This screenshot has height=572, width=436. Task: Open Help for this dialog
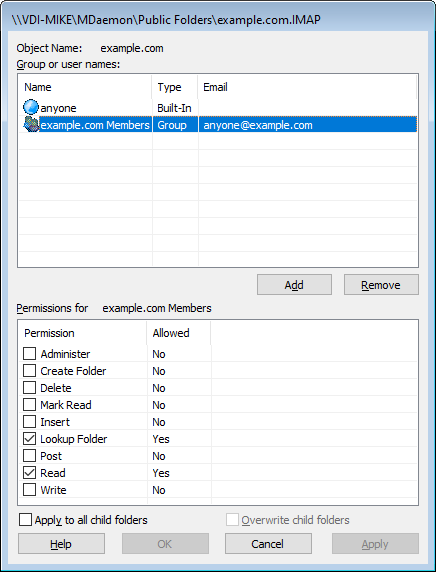click(x=61, y=544)
